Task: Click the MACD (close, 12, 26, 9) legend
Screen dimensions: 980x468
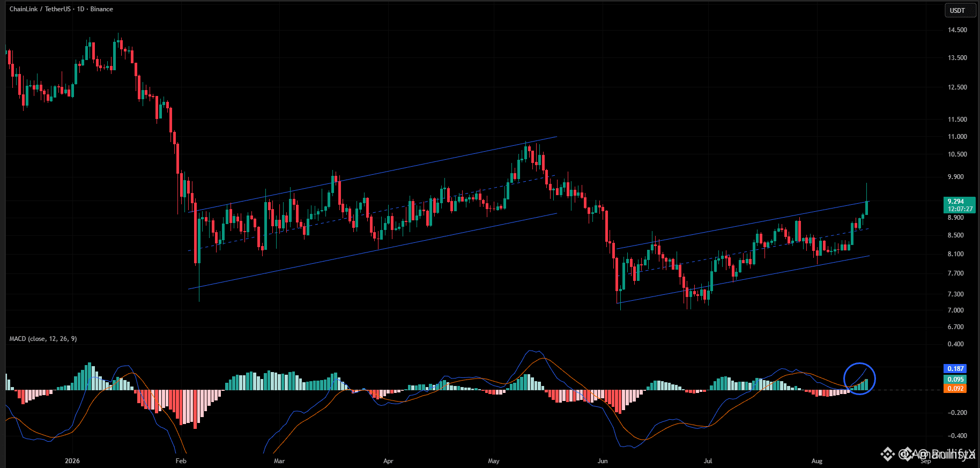Action: (x=43, y=339)
